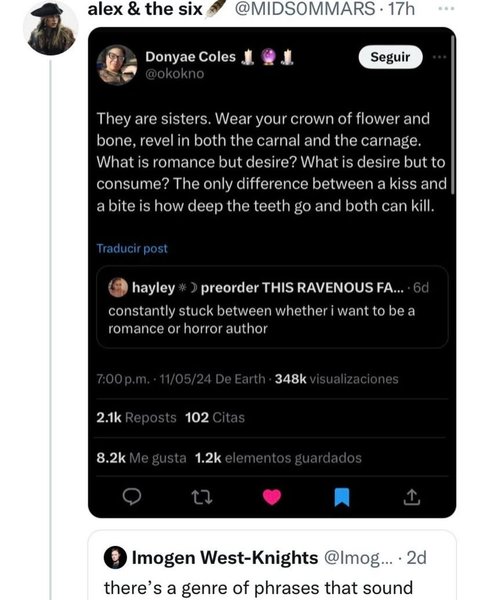480x600 pixels.
Task: Open three-dot menu beside Seguir button
Action: (439, 57)
